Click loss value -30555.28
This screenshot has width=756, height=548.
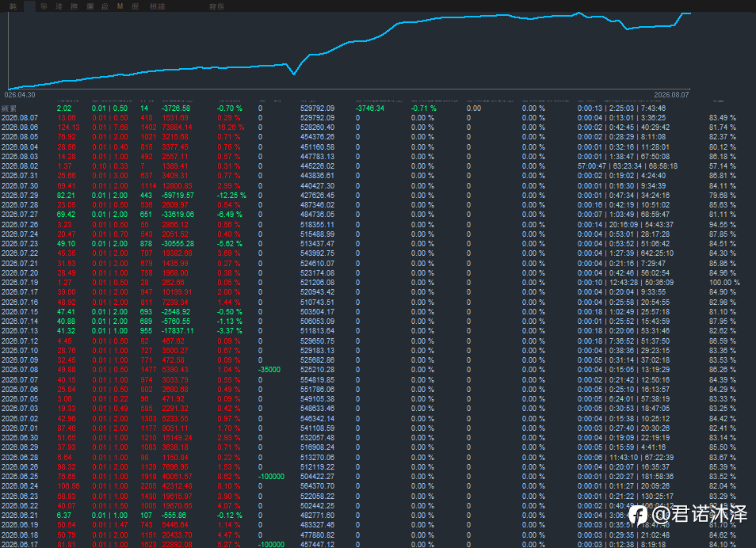[x=178, y=244]
